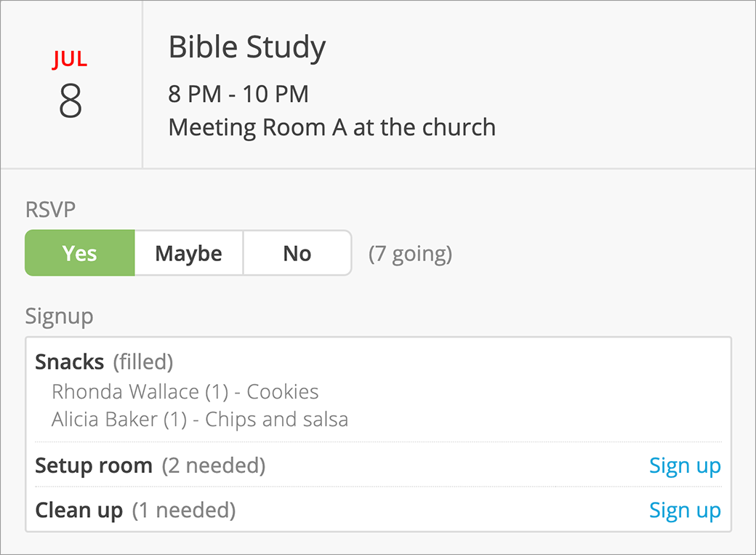The height and width of the screenshot is (555, 756).
Task: Choose Maybe as RSVP response
Action: [x=189, y=253]
